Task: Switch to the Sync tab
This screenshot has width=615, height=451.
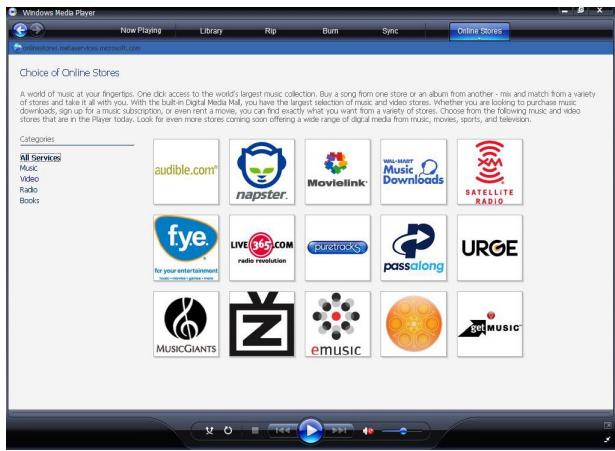Action: point(390,31)
